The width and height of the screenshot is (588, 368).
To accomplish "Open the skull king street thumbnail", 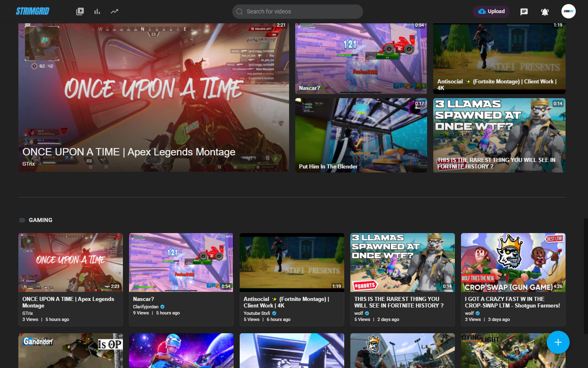I will (403, 350).
